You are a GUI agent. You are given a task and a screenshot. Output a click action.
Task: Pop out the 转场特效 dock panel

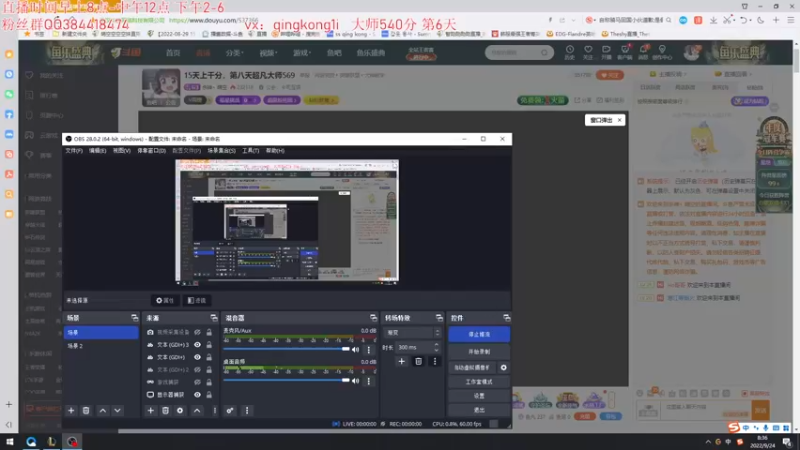click(x=439, y=318)
